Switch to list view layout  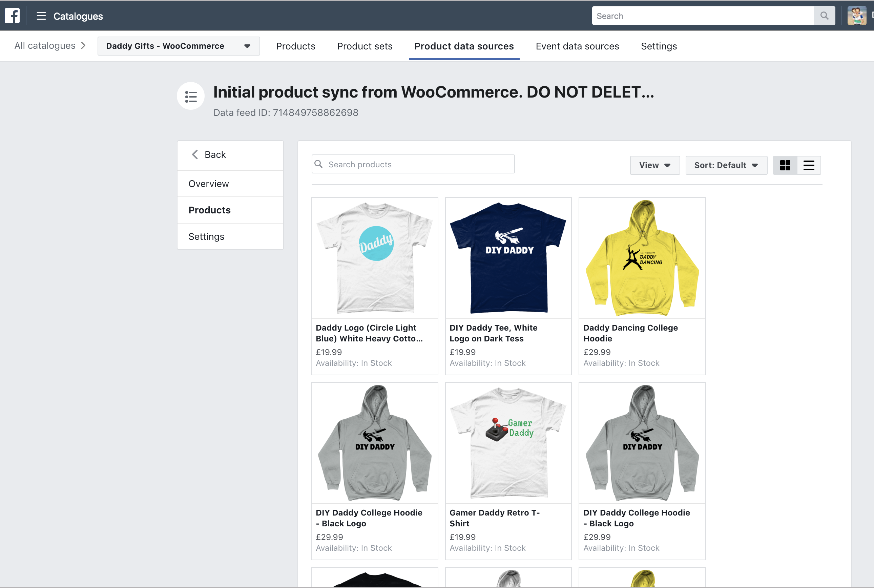click(x=809, y=165)
